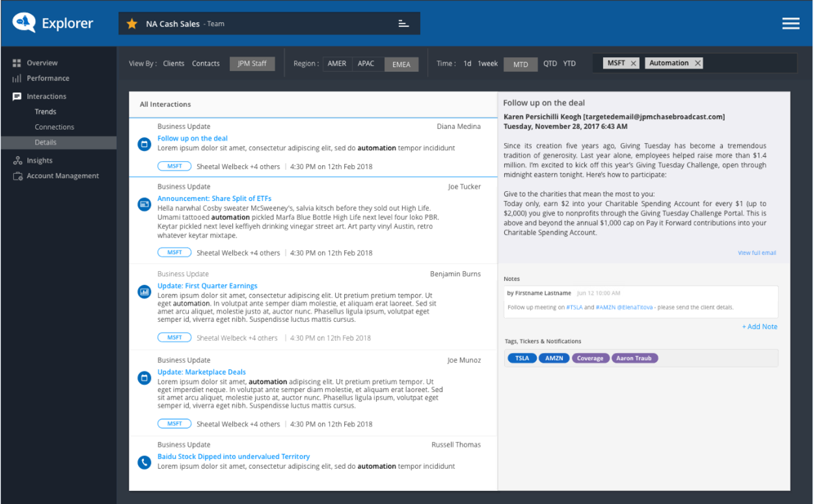Click the TSLA ticker tag
The width and height of the screenshot is (814, 504).
522,358
